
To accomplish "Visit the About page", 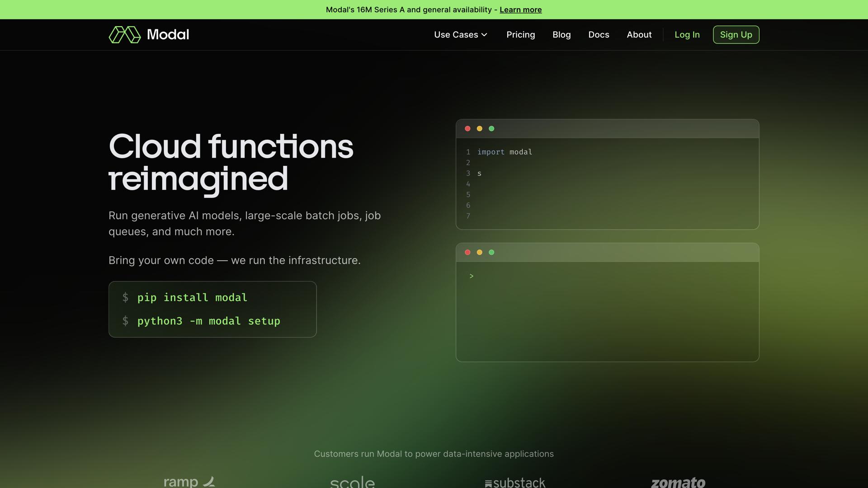I will tap(639, 35).
